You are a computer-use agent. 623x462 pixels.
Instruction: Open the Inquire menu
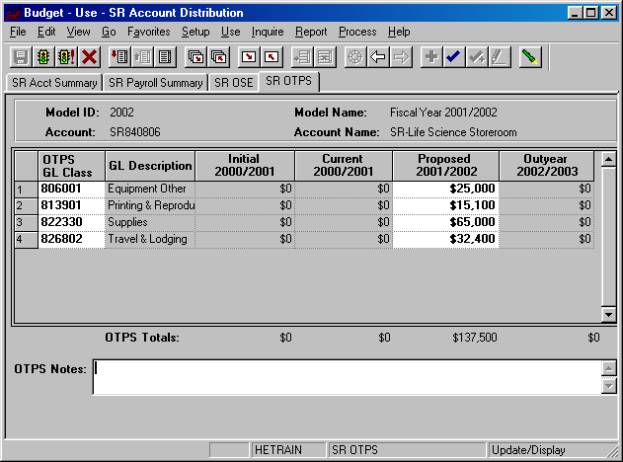pyautogui.click(x=268, y=32)
